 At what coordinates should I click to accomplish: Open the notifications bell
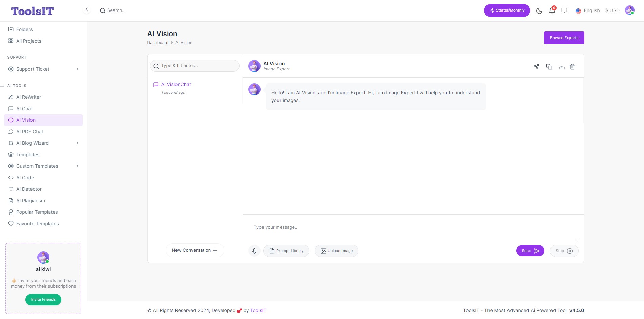[x=552, y=10]
